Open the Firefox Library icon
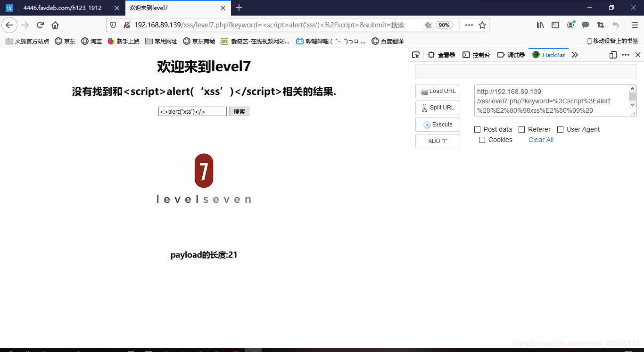Image resolution: width=644 pixels, height=352 pixels. coord(540,25)
